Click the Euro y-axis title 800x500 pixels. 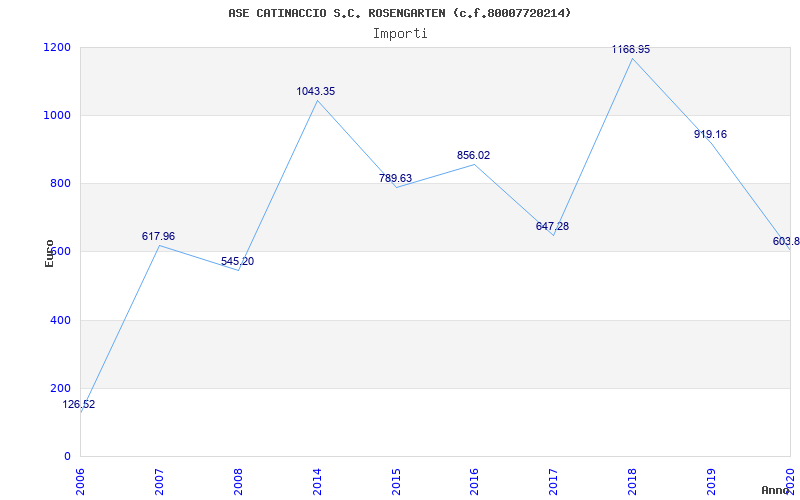click(49, 253)
